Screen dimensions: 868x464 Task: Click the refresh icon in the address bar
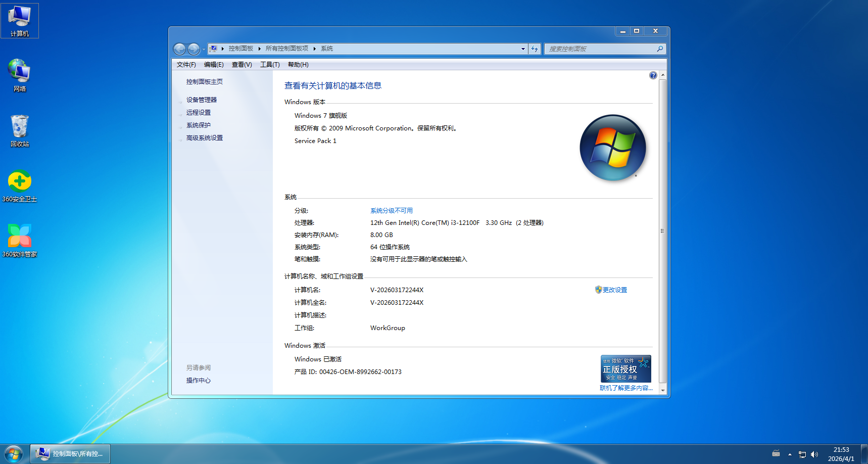point(535,49)
